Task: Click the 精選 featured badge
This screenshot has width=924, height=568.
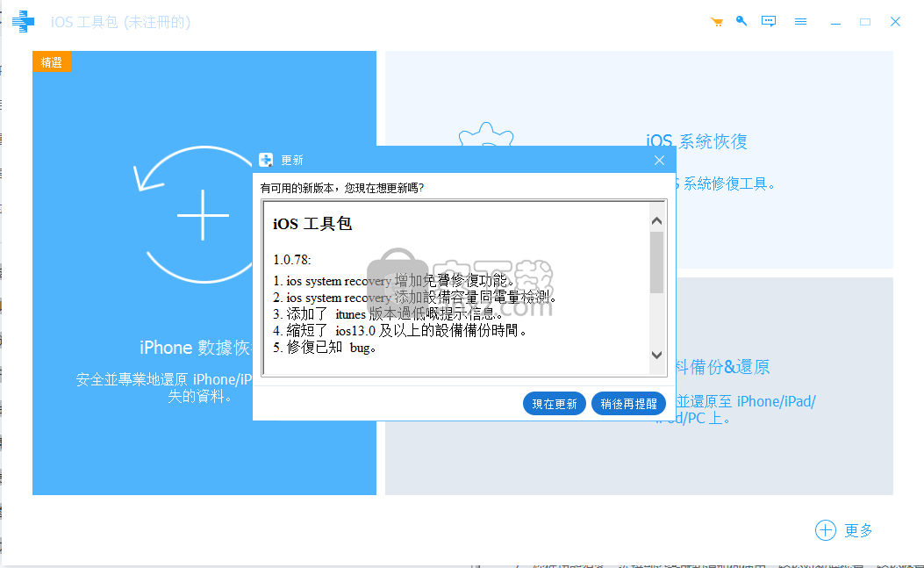Action: [51, 62]
